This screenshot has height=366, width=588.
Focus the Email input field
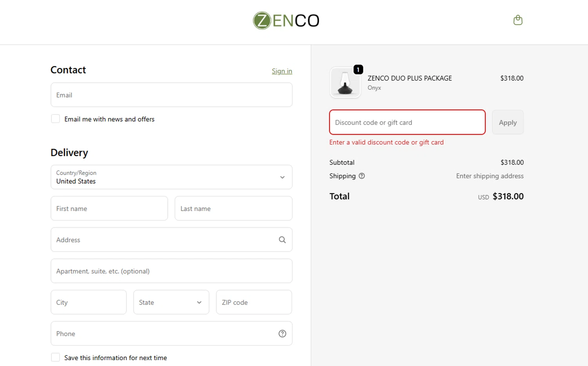tap(171, 95)
